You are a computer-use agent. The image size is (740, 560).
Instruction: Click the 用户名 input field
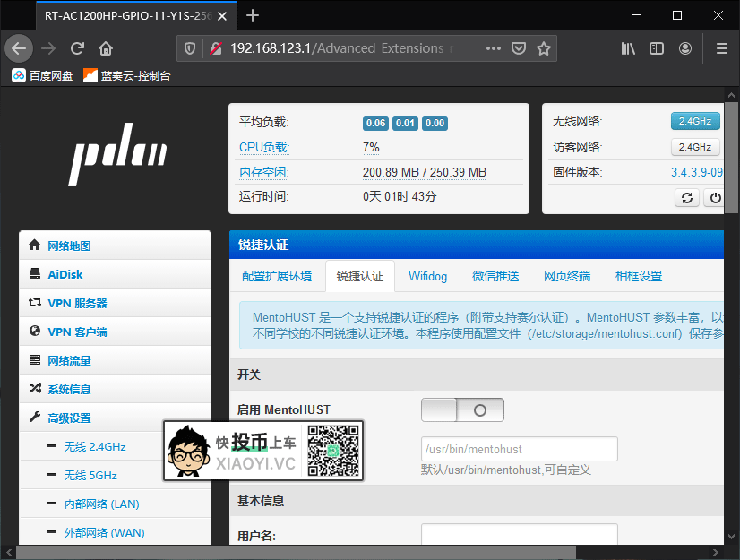[x=520, y=534]
